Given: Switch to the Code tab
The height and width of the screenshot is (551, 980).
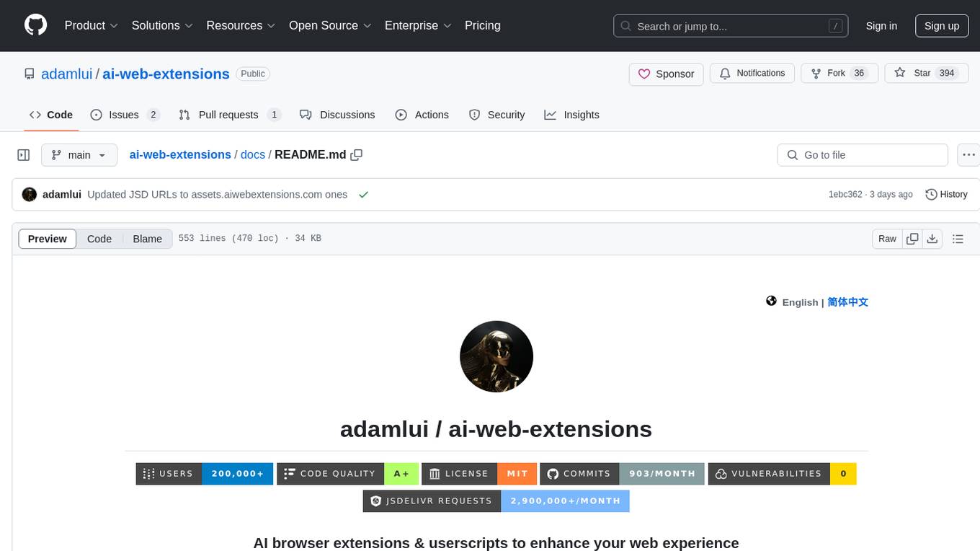Looking at the screenshot, I should [51, 115].
